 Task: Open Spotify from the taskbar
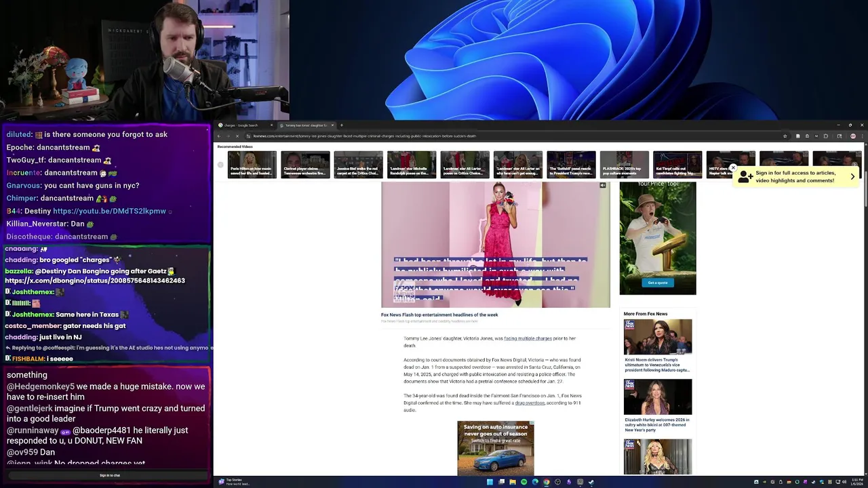pos(524,482)
